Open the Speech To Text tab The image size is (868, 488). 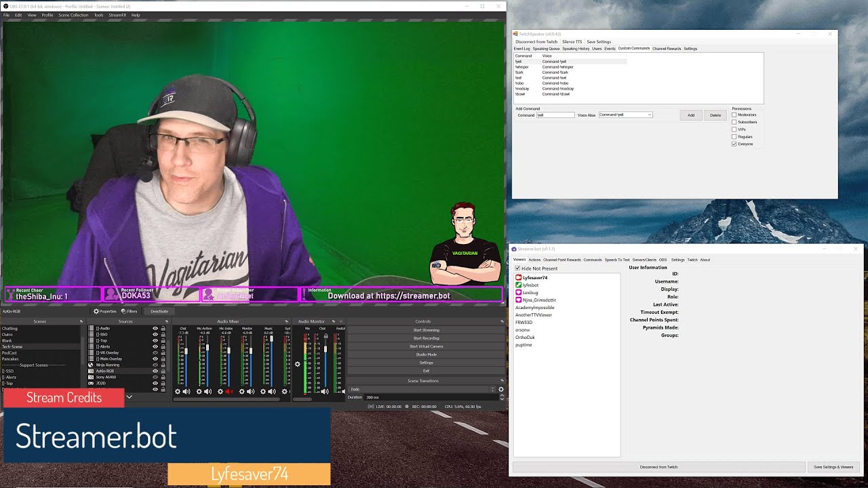617,260
